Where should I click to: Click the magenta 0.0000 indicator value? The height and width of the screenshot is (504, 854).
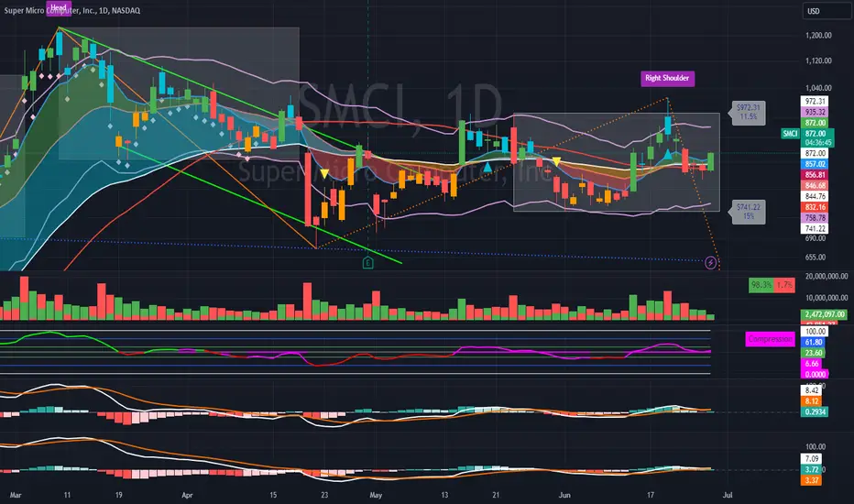click(815, 374)
